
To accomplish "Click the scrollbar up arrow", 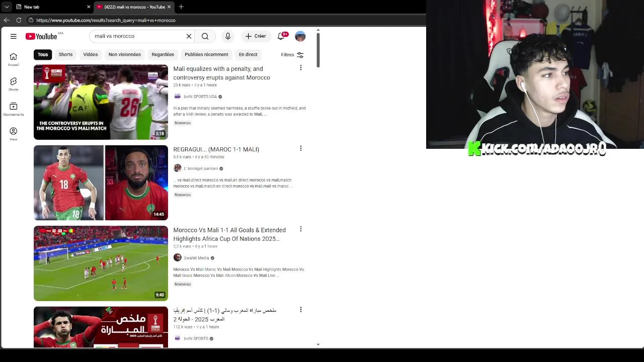I will (318, 30).
